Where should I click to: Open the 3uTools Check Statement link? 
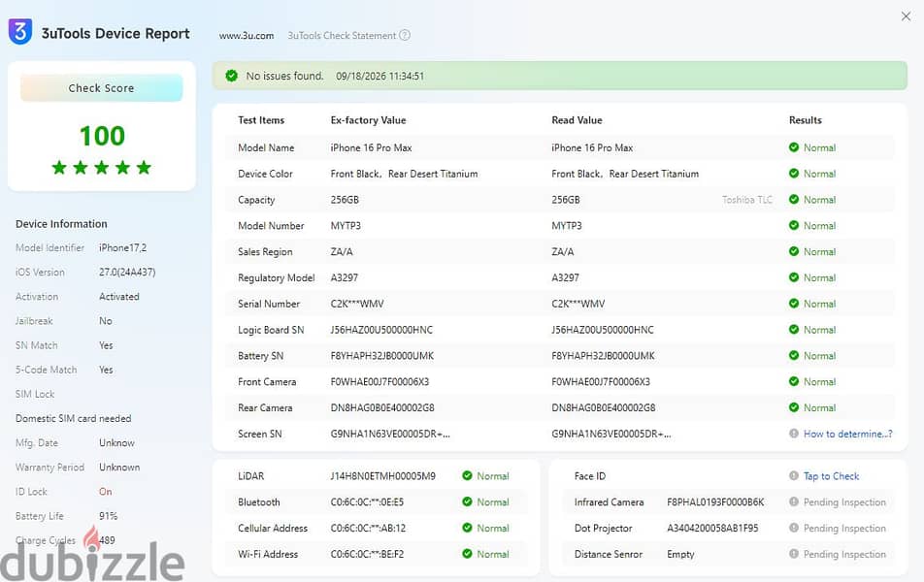click(342, 35)
